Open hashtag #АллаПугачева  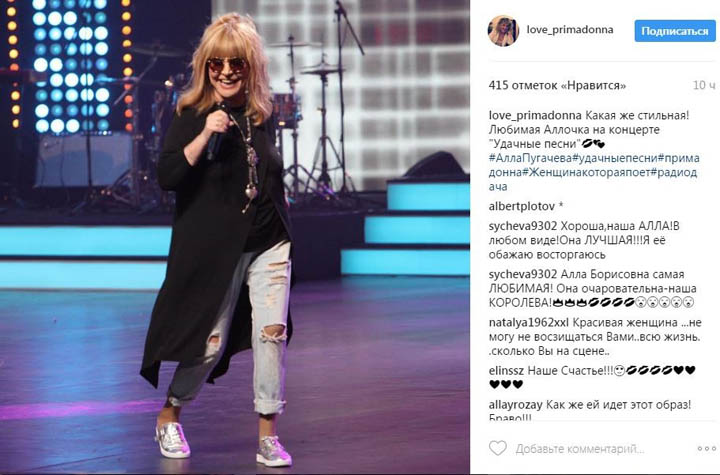pyautogui.click(x=530, y=158)
